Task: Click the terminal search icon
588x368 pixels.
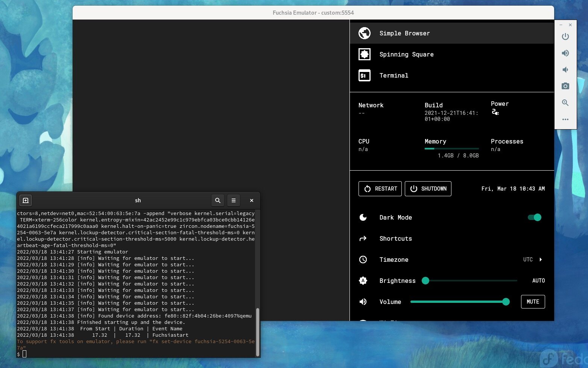Action: 217,200
